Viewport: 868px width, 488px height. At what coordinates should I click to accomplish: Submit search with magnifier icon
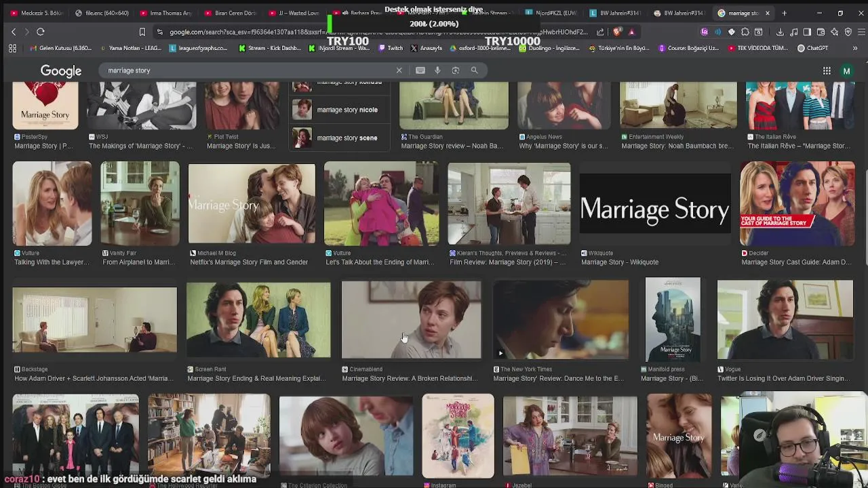[x=474, y=70]
